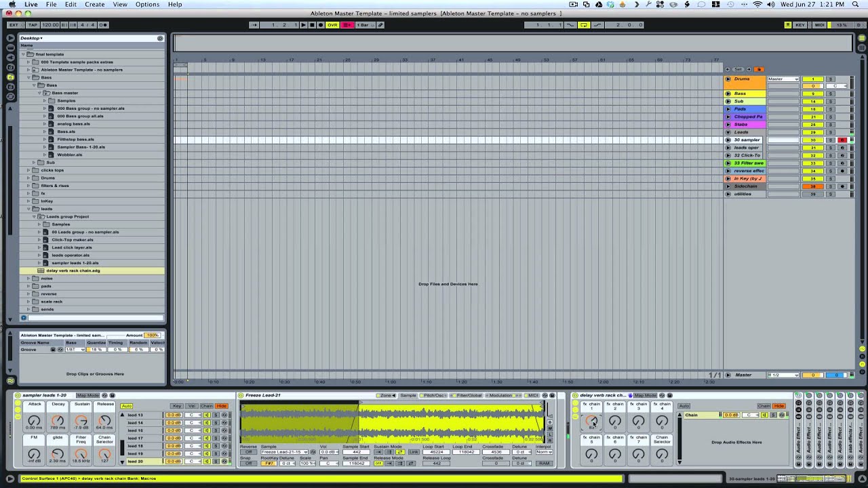Click the transport Play button

(303, 25)
